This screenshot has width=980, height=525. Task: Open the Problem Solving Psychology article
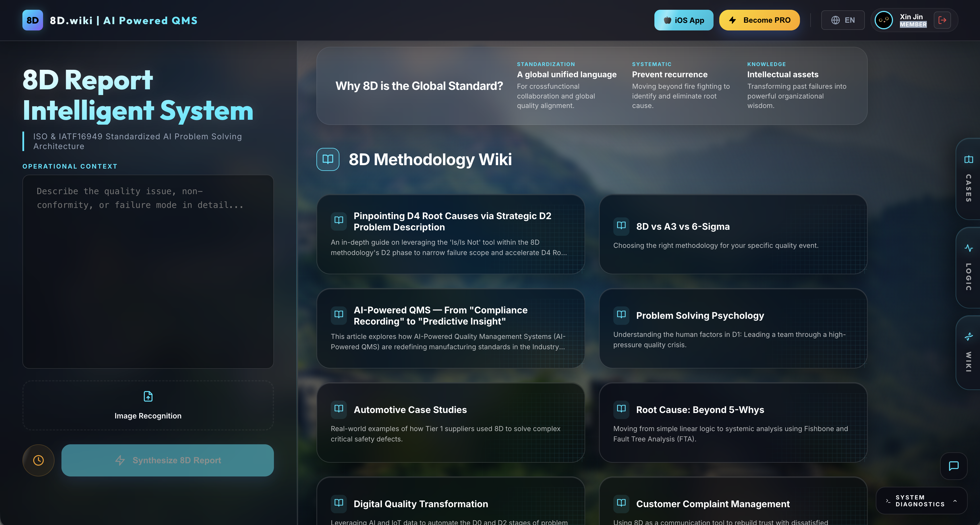[733, 328]
